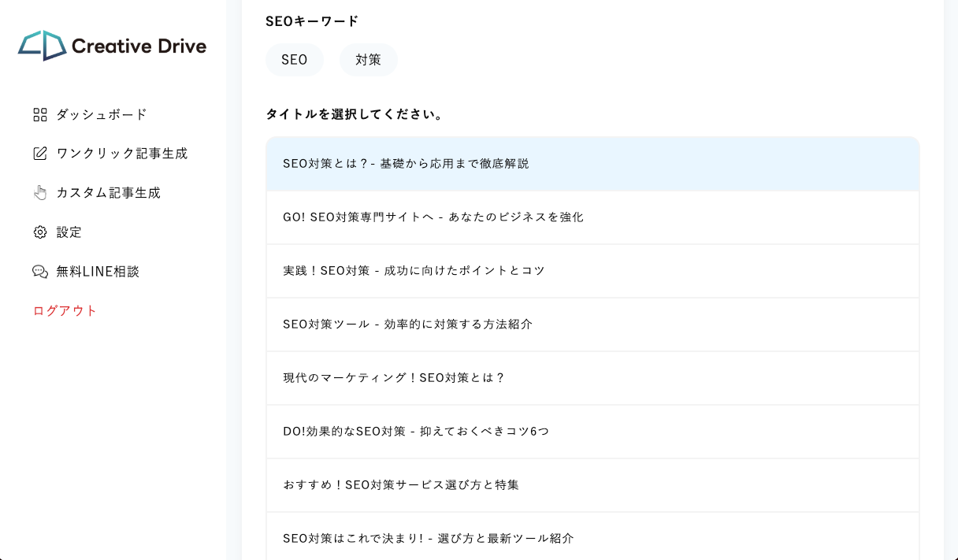Click the Creative Drive logo icon
This screenshot has width=958, height=560.
(x=42, y=46)
